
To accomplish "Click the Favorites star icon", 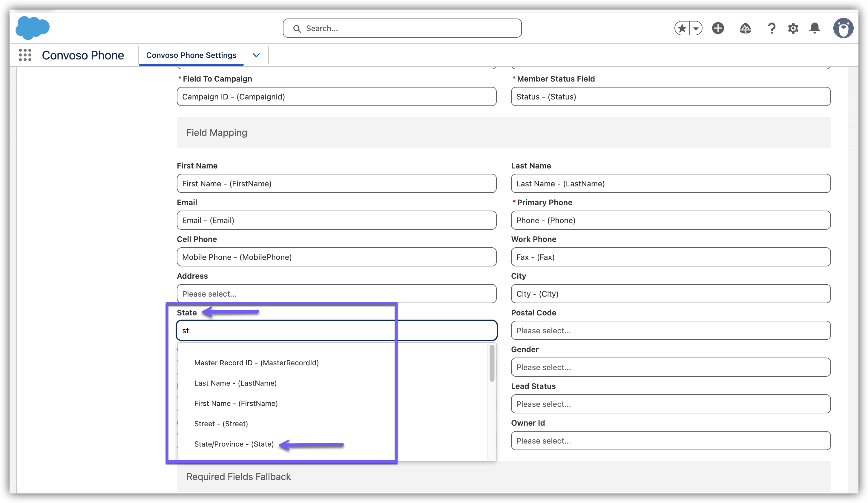I will 682,28.
